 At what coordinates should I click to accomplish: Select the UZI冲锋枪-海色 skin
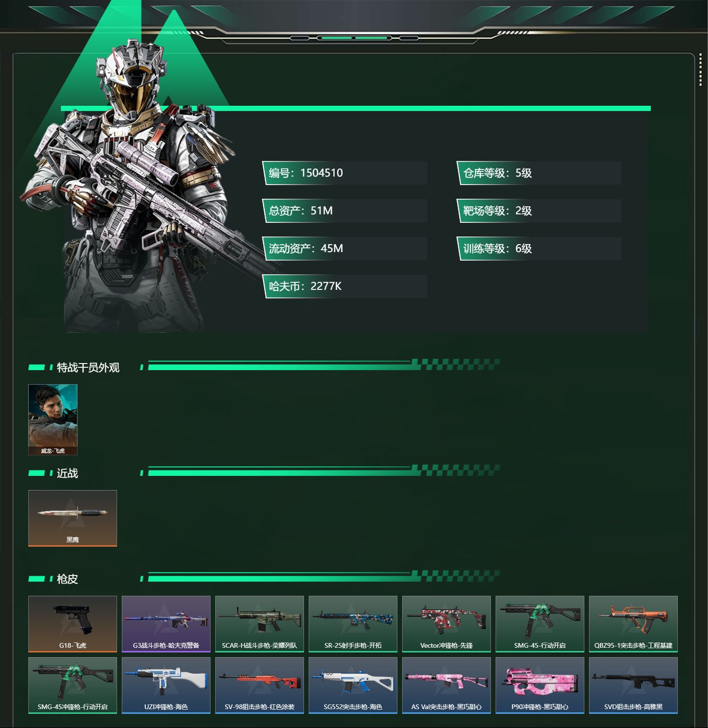pyautogui.click(x=166, y=686)
